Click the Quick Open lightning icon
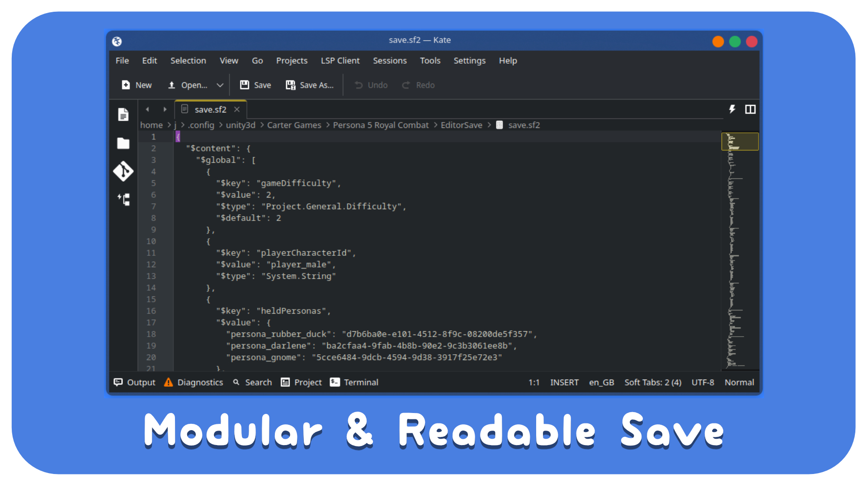 [732, 109]
